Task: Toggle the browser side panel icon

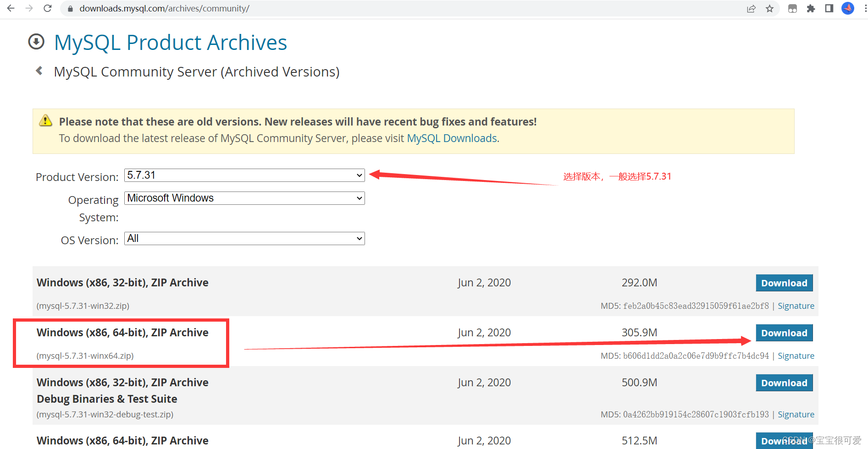Action: click(x=829, y=8)
